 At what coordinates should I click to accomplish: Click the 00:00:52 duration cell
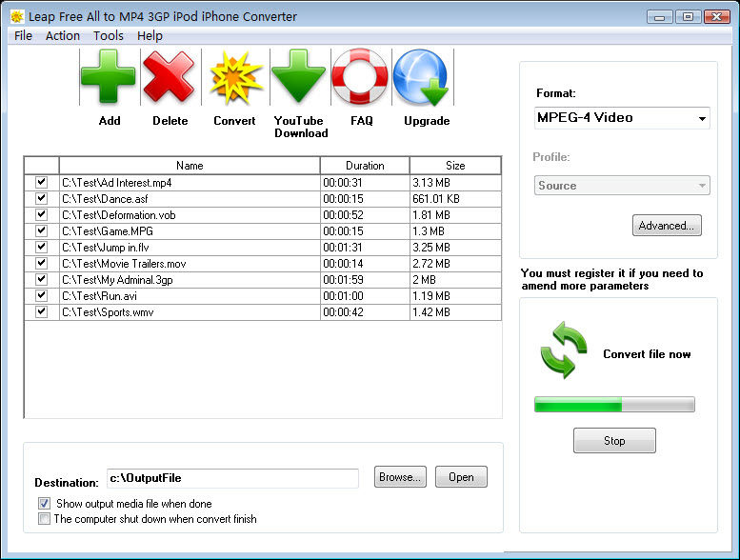pos(365,214)
